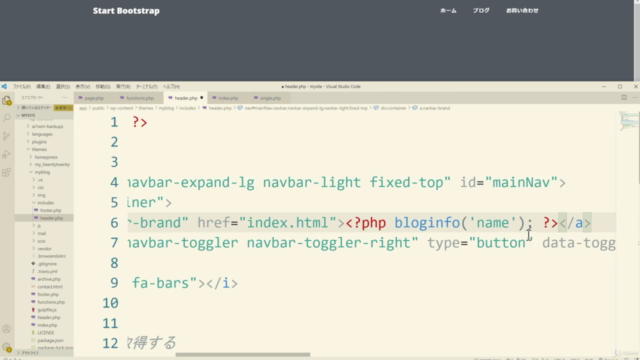Screen dimensions: 640x360
Task: Click the package.json file icon
Action: 33,340
